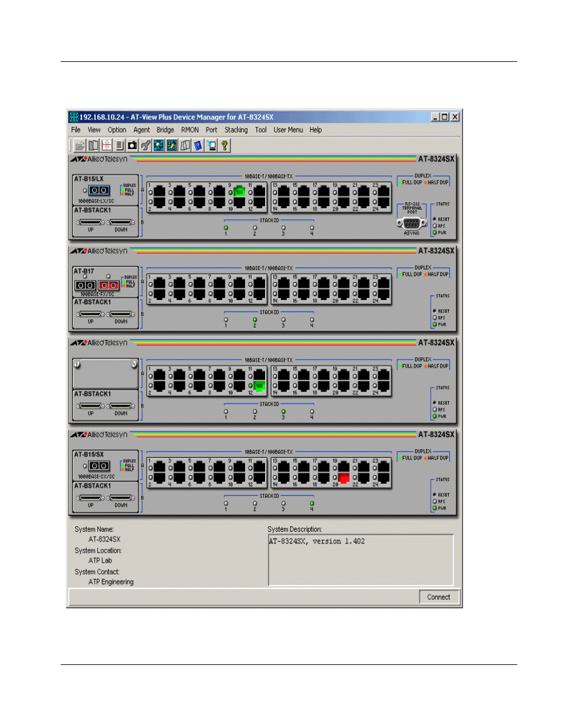Click the text list document toolbar icon

tap(120, 145)
